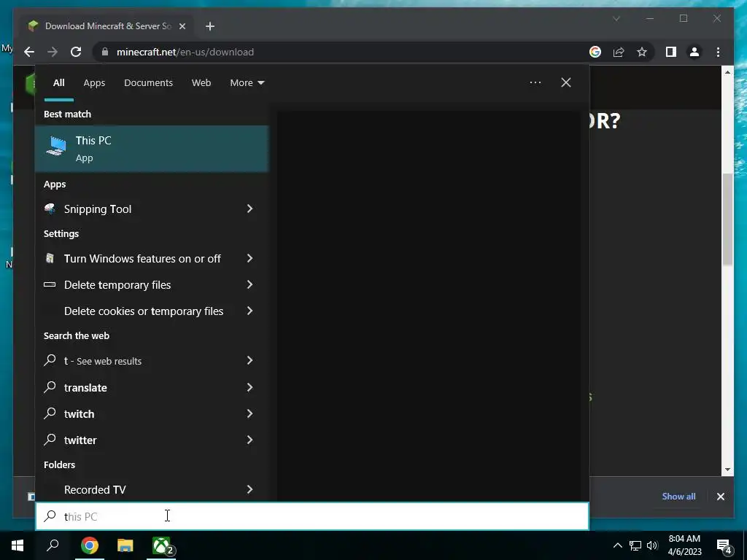Select the twitter web suggestion

coord(152,440)
